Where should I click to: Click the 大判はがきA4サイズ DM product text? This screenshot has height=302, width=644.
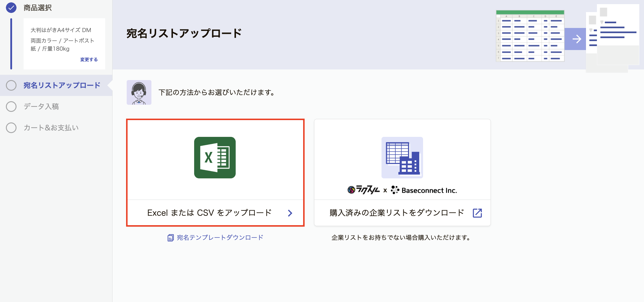tap(61, 30)
